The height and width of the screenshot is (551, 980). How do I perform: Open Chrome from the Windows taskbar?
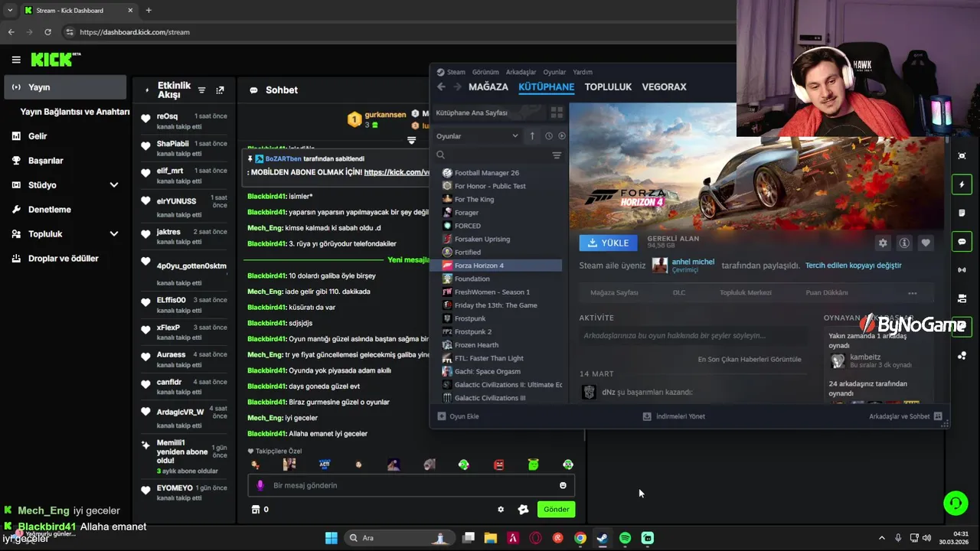tap(580, 538)
